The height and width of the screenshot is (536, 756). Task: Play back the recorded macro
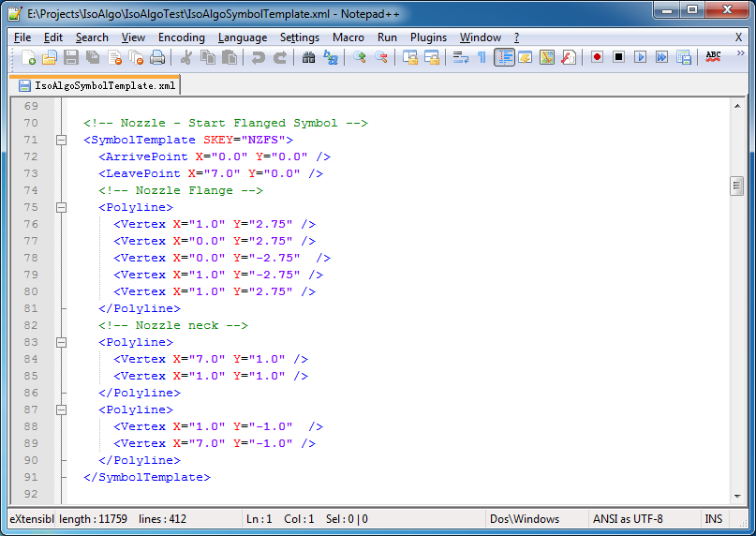640,57
